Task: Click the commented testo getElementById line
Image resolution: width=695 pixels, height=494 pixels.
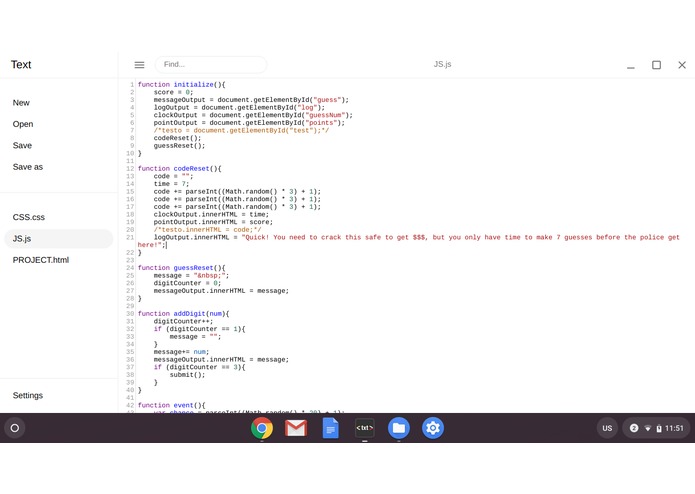Action: click(241, 130)
